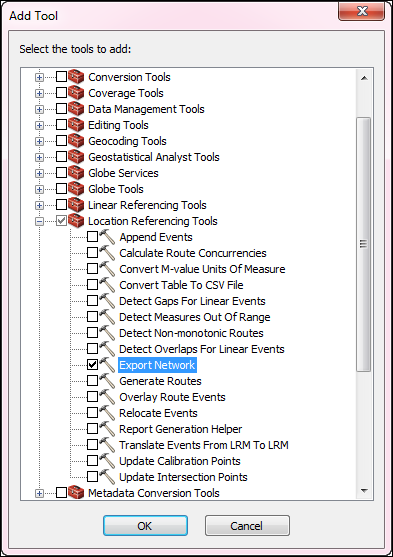Click hammer icon for Detect Measures Out Of Range

click(x=107, y=317)
